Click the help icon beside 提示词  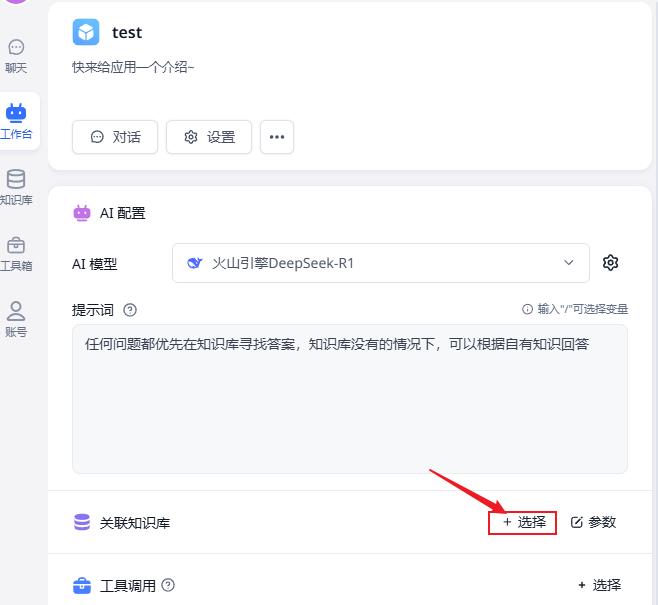130,310
